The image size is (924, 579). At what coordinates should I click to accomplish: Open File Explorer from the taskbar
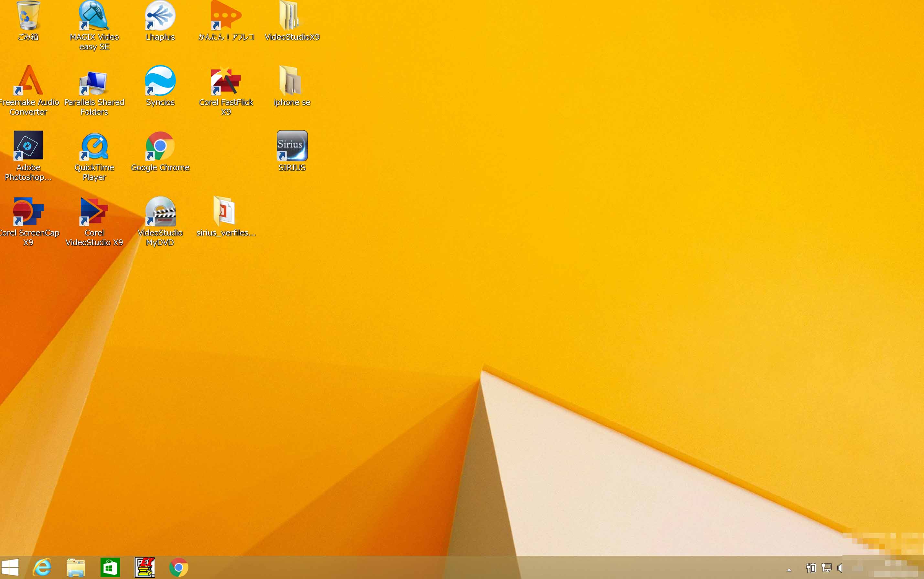coord(76,567)
